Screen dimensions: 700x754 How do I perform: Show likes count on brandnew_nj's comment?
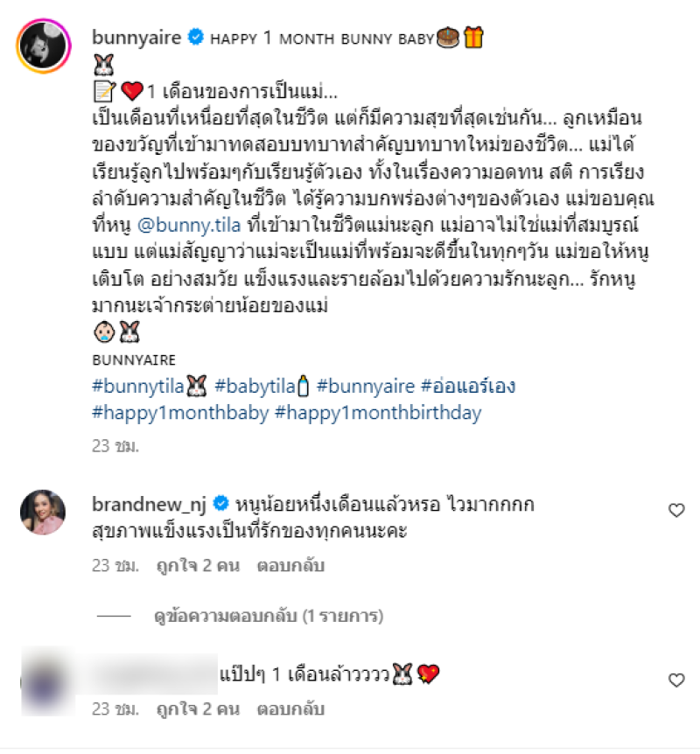[199, 565]
